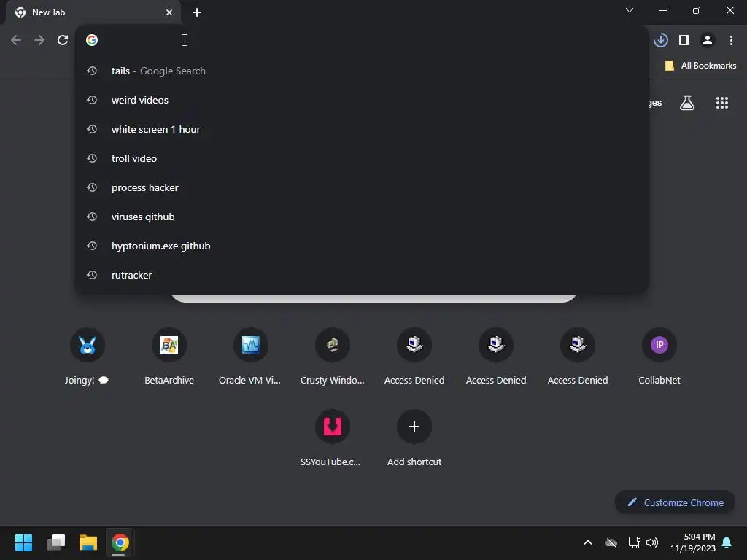Toggle the Chrome side panel icon
This screenshot has height=560, width=747.
point(684,41)
